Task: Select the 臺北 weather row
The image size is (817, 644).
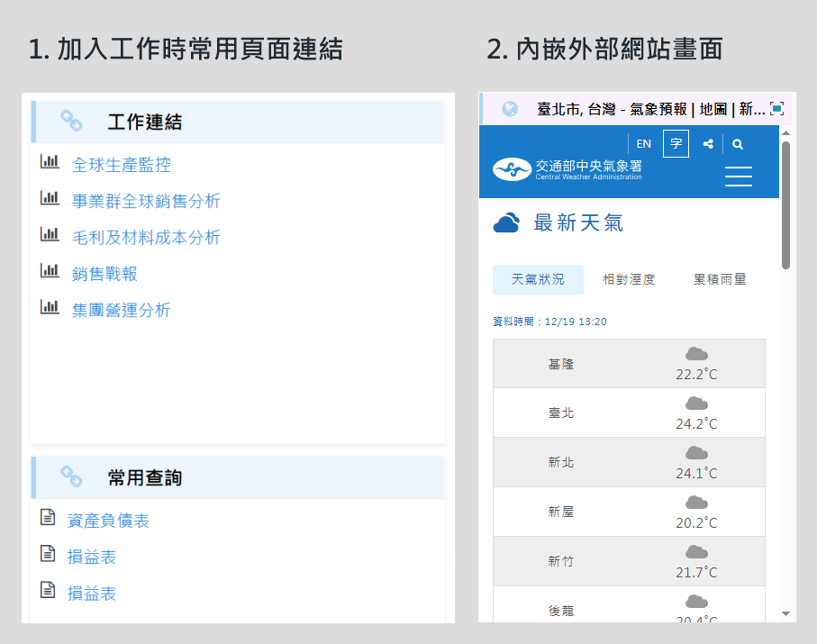Action: (x=629, y=413)
